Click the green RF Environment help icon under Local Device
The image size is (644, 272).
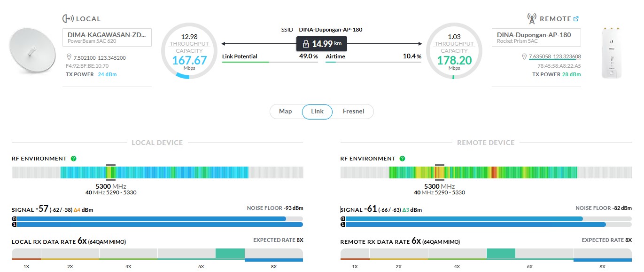pos(74,159)
